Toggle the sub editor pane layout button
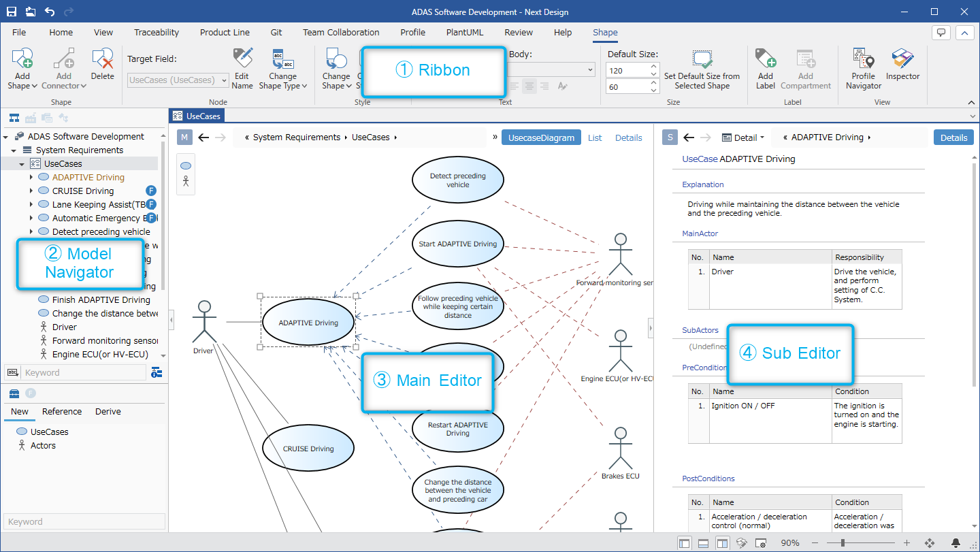Viewport: 980px width, 552px height. tap(723, 543)
